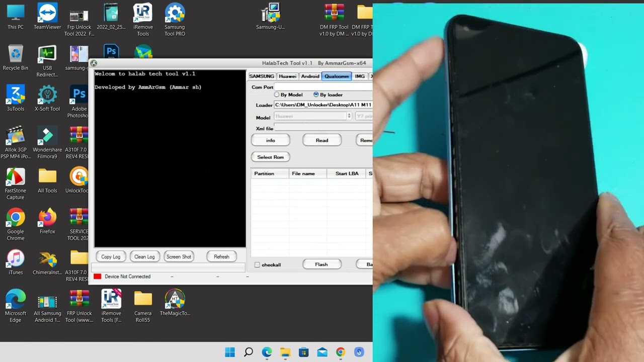The image size is (644, 362).
Task: Open Frp Unlock Tool 2022 shortcut
Action: point(79,20)
